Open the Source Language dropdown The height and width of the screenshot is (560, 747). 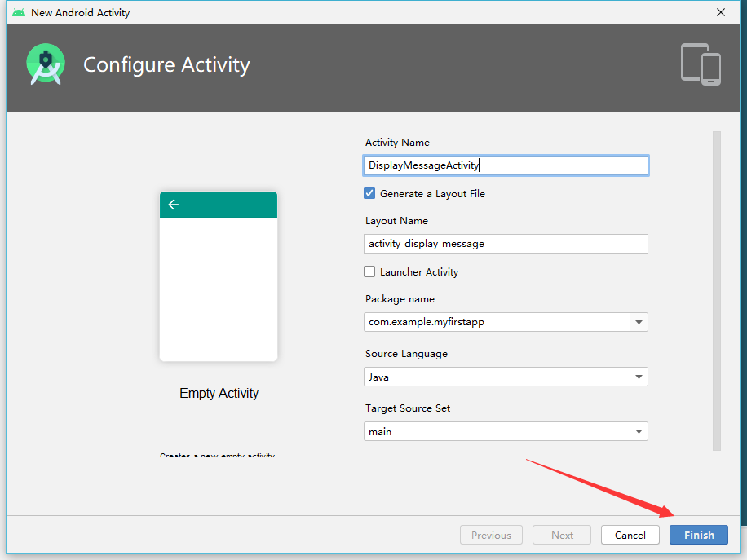[506, 377]
